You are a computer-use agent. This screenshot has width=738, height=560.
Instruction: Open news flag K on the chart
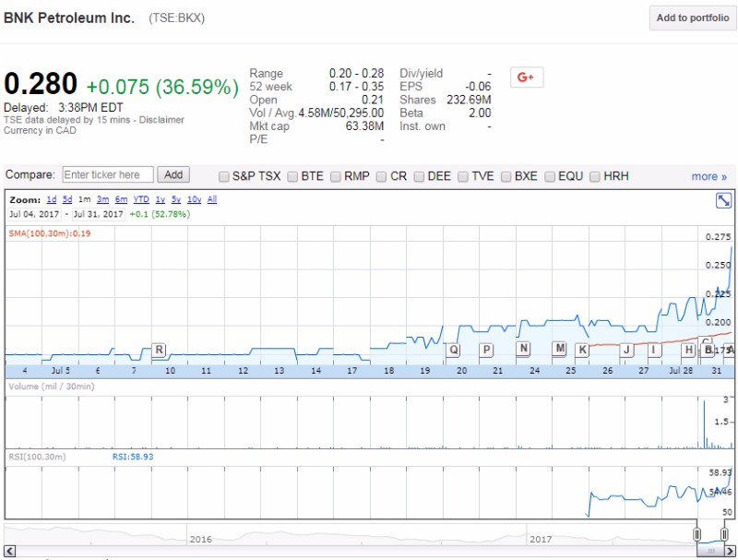[x=582, y=351]
